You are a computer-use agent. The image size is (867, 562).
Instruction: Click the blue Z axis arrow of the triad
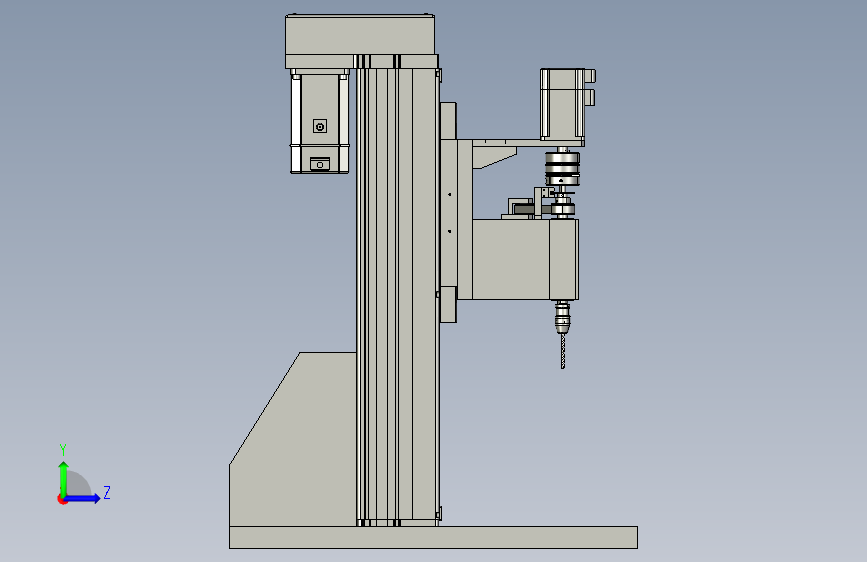(x=83, y=498)
